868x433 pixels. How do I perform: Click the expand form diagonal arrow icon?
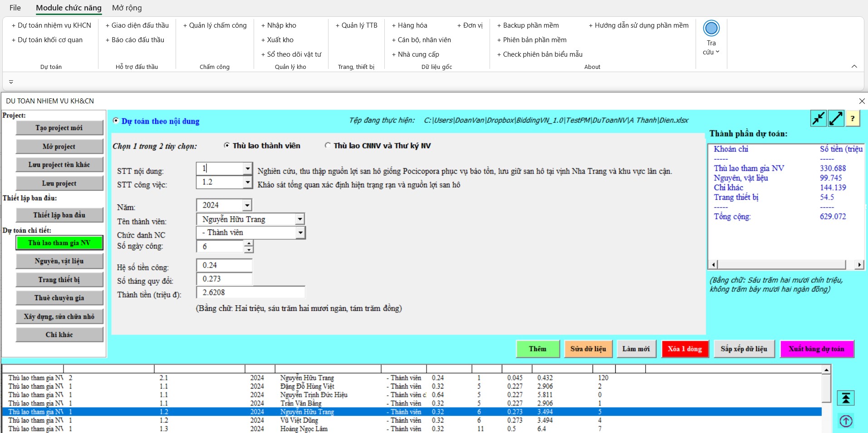click(x=836, y=119)
